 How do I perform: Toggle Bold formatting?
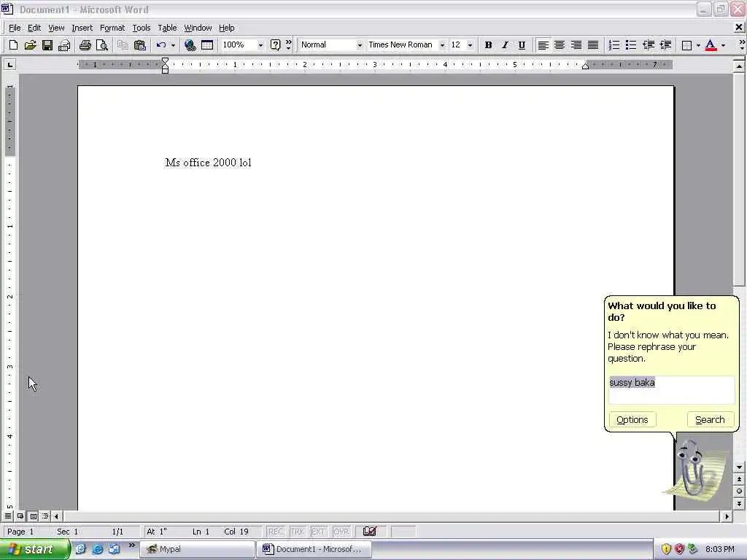(x=488, y=45)
